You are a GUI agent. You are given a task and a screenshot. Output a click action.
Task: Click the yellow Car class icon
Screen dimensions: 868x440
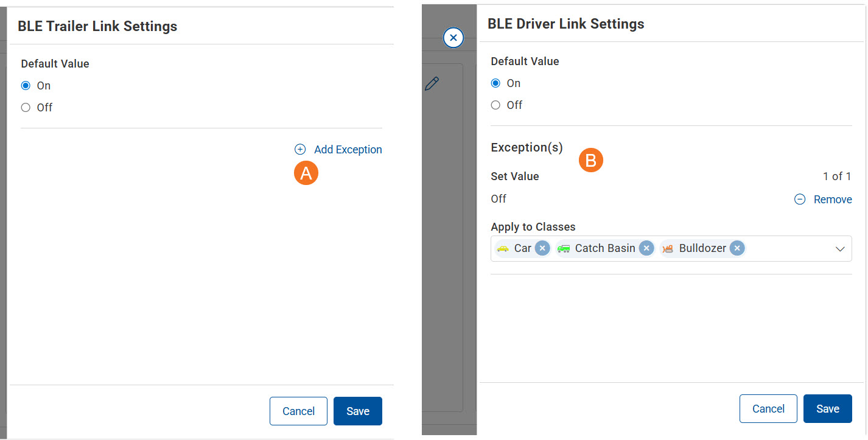click(503, 248)
